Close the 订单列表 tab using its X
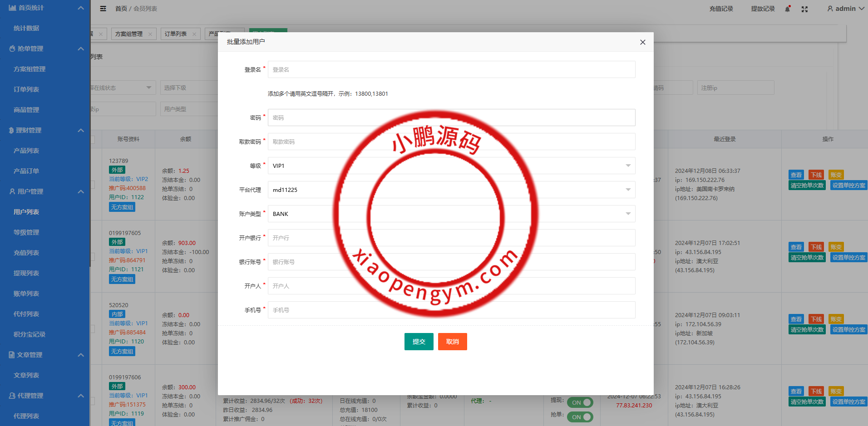 (x=194, y=34)
